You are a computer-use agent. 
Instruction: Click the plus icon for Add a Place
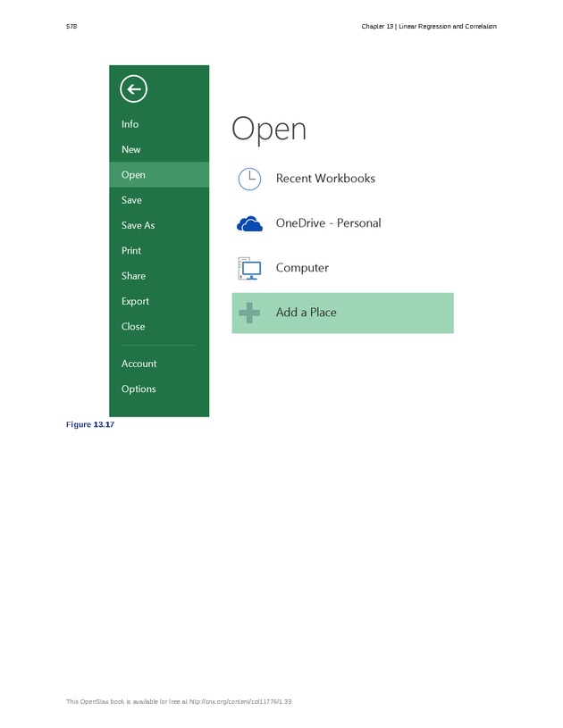(x=249, y=313)
